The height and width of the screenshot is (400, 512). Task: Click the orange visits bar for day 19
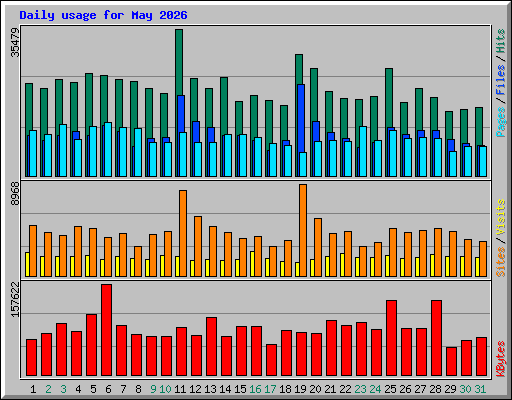(x=303, y=230)
